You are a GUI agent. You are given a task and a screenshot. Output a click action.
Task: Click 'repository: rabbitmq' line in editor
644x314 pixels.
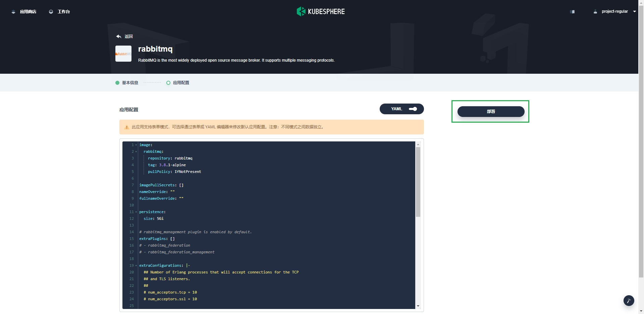coord(170,158)
